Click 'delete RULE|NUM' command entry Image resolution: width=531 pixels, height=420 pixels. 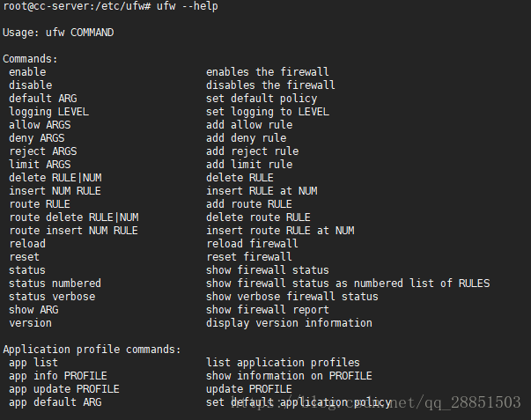pos(55,178)
